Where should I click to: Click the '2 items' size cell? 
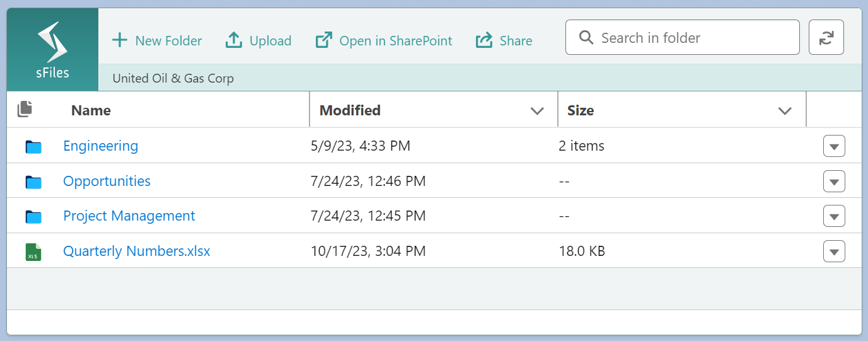coord(581,146)
